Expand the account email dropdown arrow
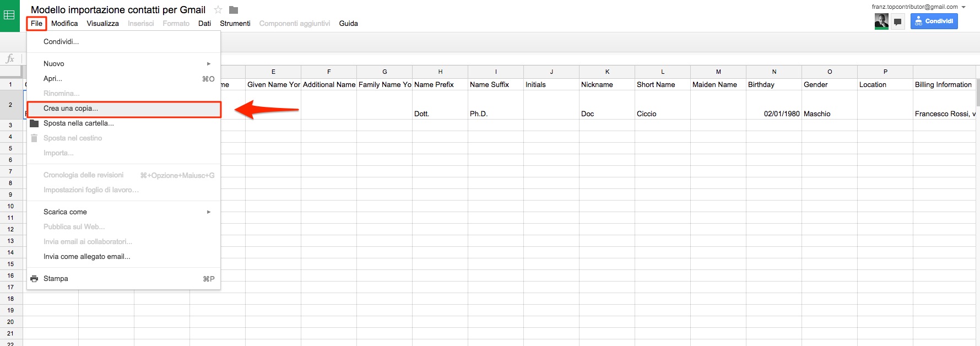The image size is (980, 346). 963,7
